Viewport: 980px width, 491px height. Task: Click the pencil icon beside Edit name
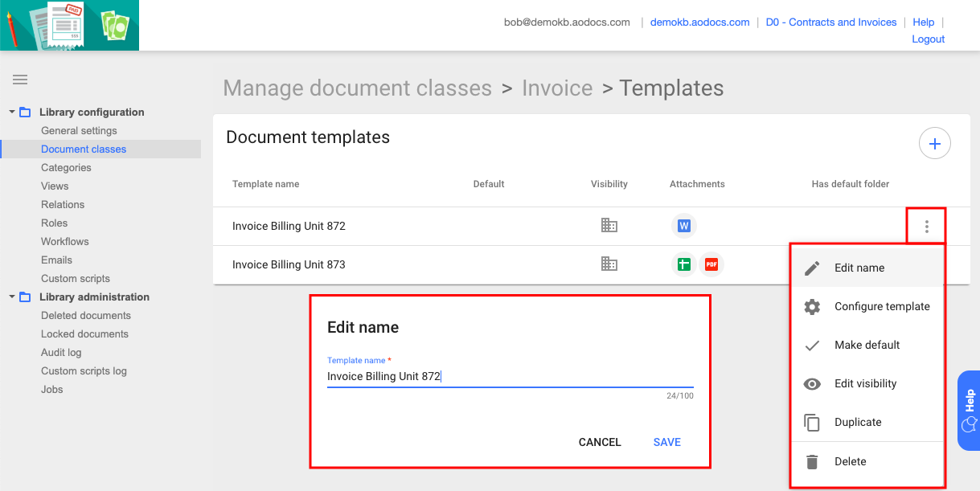pos(812,268)
